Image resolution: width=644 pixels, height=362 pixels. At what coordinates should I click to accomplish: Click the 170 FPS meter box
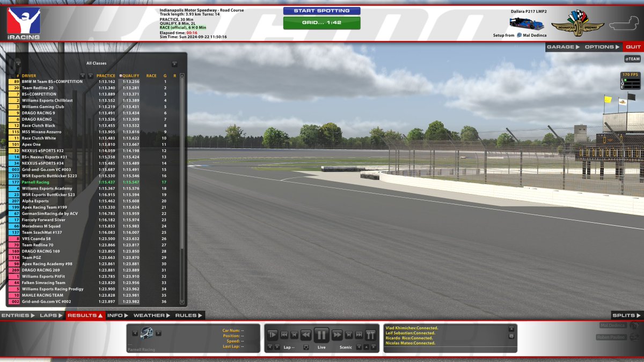631,80
